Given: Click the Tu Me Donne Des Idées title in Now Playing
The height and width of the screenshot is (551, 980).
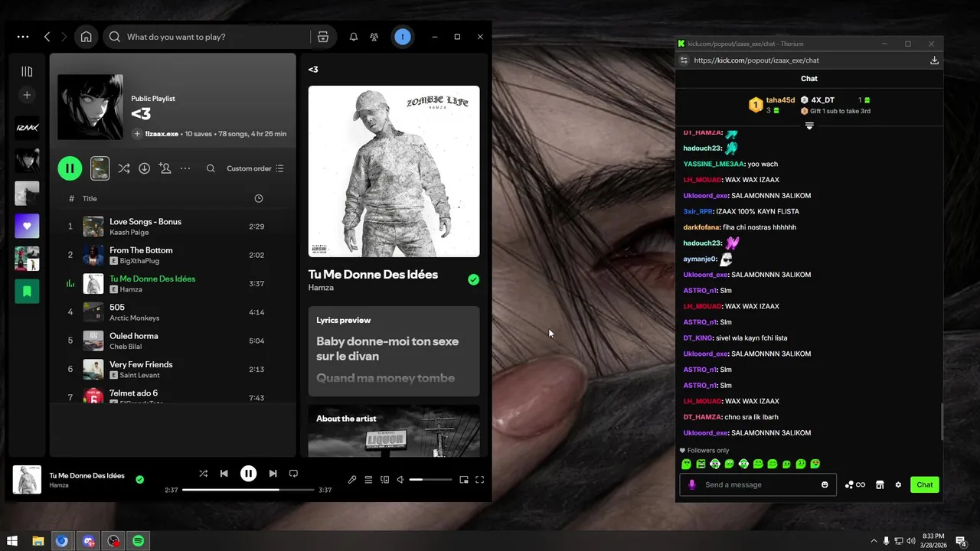Looking at the screenshot, I should pyautogui.click(x=373, y=274).
